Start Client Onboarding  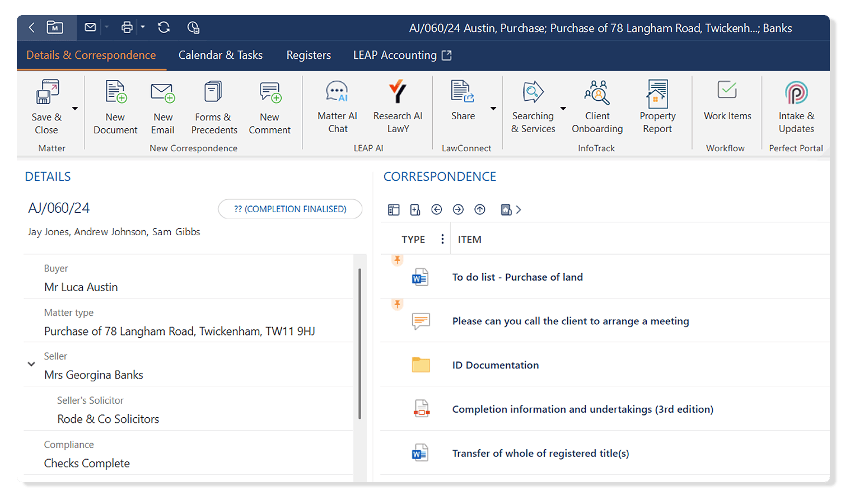click(x=597, y=106)
